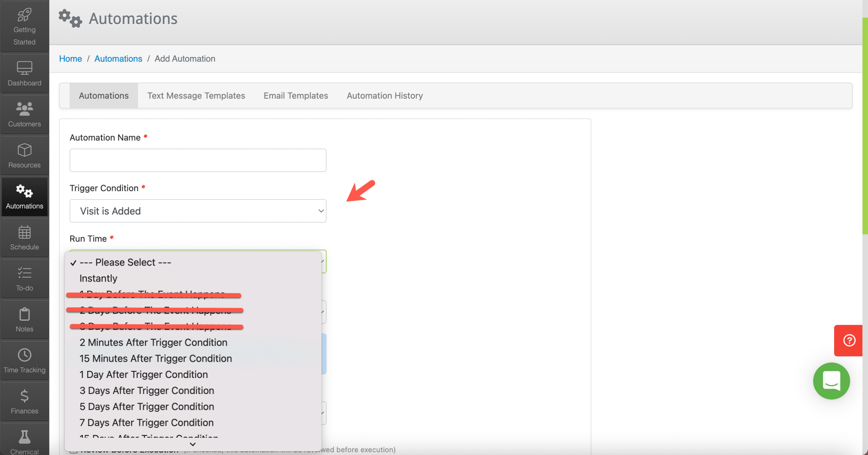The image size is (868, 455).
Task: Launch the green chat bubble
Action: (x=831, y=381)
